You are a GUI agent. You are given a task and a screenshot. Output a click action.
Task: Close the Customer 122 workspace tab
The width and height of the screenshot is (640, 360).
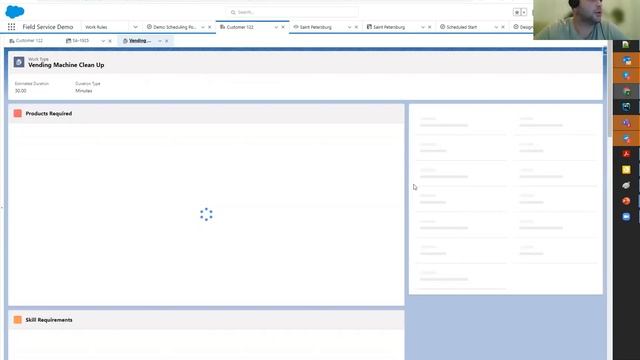coord(283,27)
